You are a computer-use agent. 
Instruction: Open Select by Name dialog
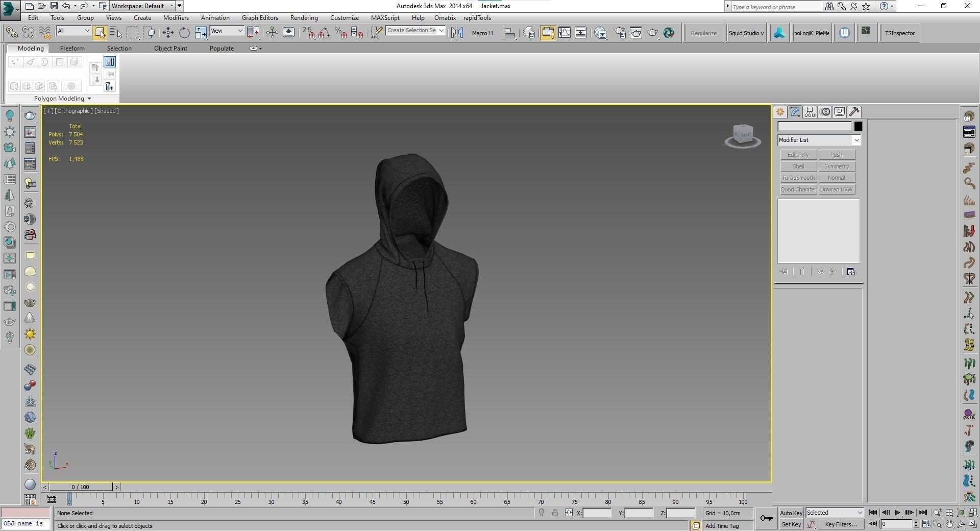pyautogui.click(x=116, y=33)
